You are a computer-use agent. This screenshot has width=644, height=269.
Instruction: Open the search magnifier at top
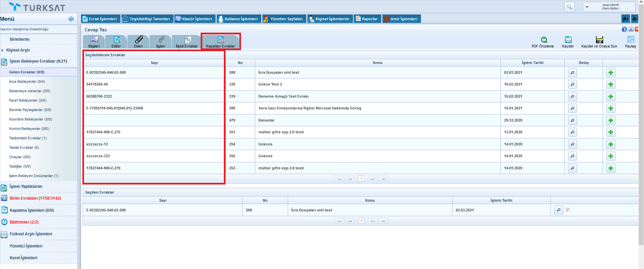(x=569, y=7)
